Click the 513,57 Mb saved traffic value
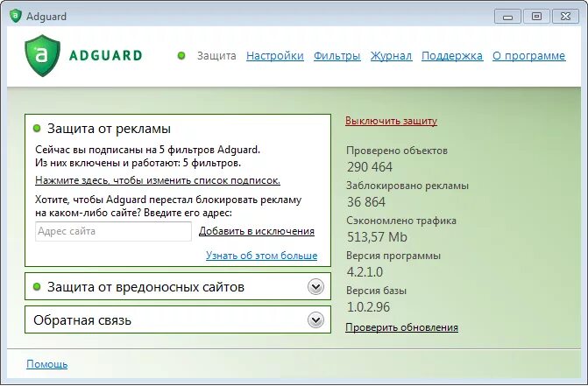The height and width of the screenshot is (386, 588). [x=377, y=237]
